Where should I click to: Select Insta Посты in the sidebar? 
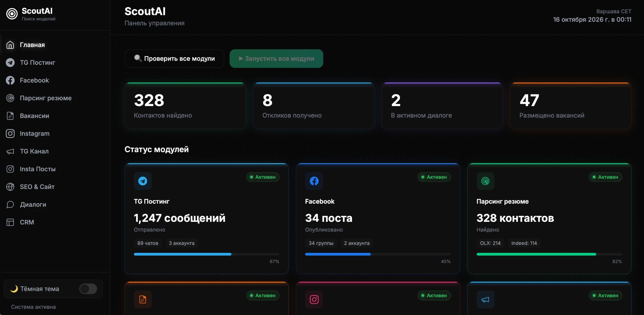pyautogui.click(x=55, y=169)
